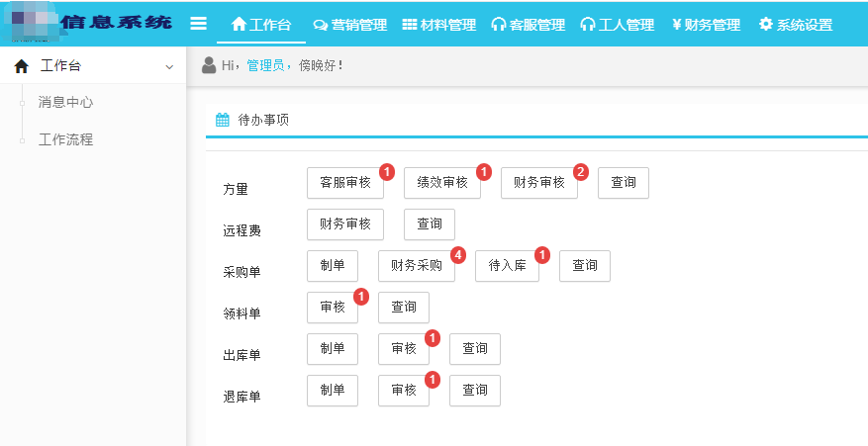Click the 出库单 row label
Screen dimensions: 868x446
241,355
